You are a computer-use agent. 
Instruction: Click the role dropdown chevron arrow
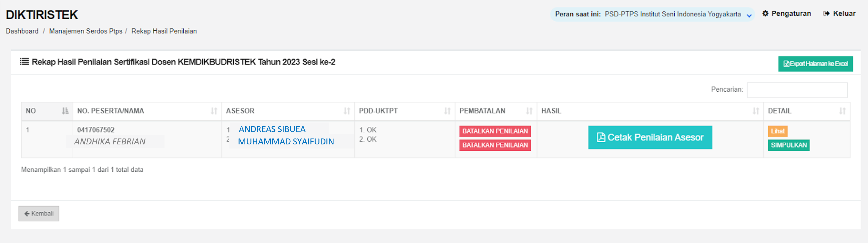click(749, 15)
